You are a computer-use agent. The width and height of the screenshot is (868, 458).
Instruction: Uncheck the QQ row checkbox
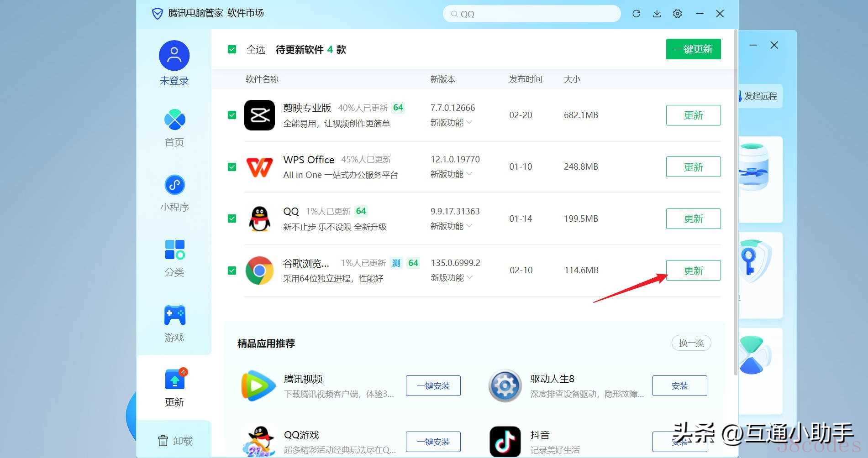click(232, 219)
